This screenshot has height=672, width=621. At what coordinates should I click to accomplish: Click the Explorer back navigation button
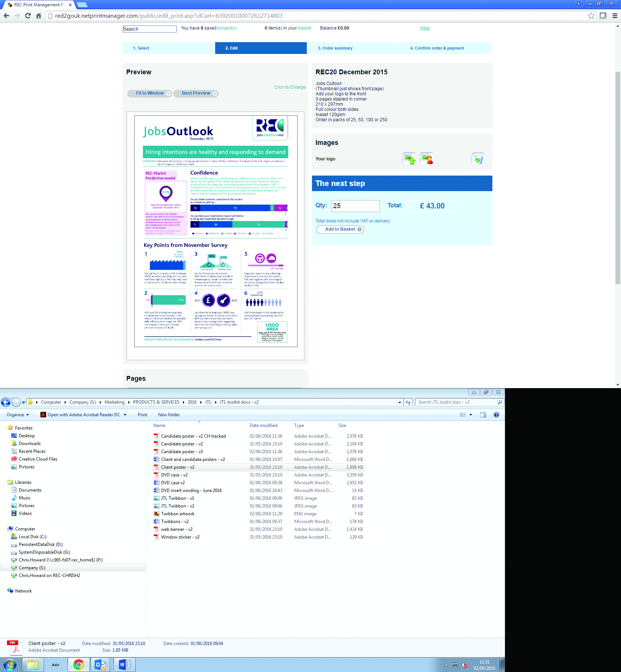coord(6,402)
